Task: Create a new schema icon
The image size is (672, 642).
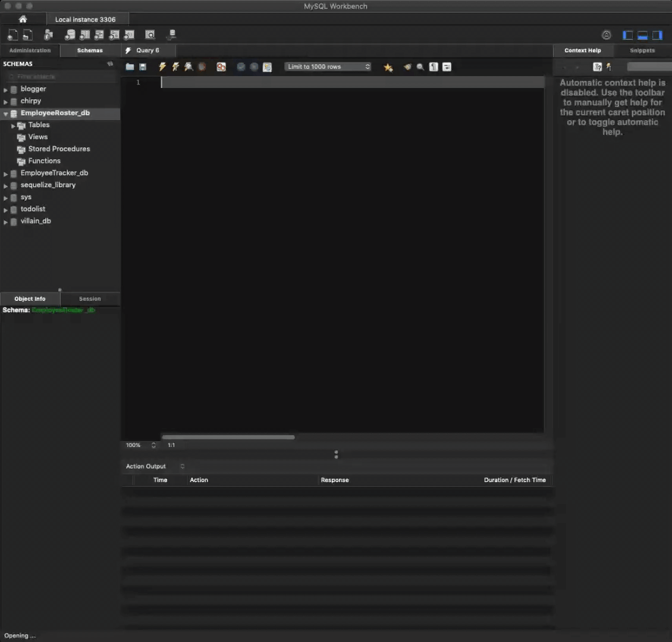Action: pyautogui.click(x=70, y=34)
